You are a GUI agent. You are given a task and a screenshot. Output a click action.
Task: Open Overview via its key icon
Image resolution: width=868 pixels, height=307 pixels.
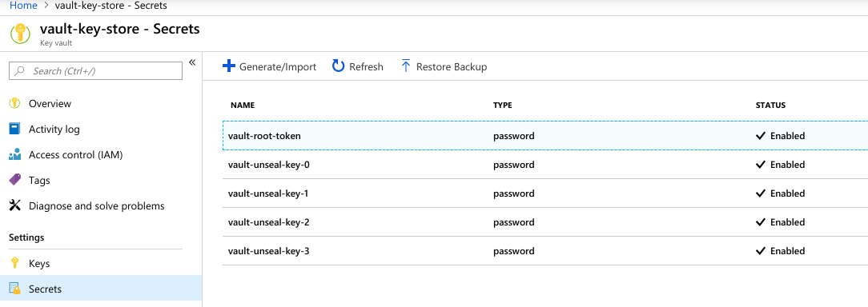(15, 103)
